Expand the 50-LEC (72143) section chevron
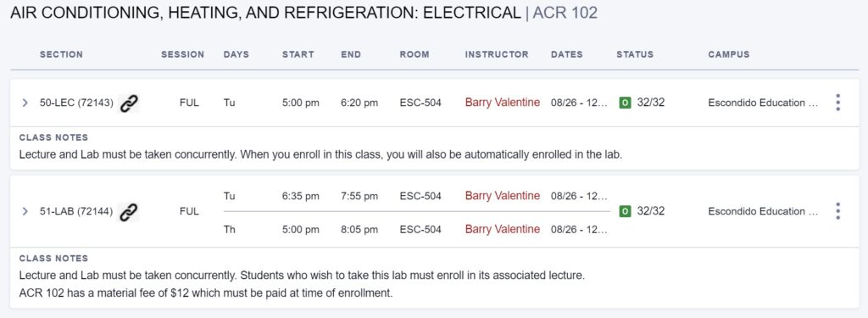 [x=25, y=103]
